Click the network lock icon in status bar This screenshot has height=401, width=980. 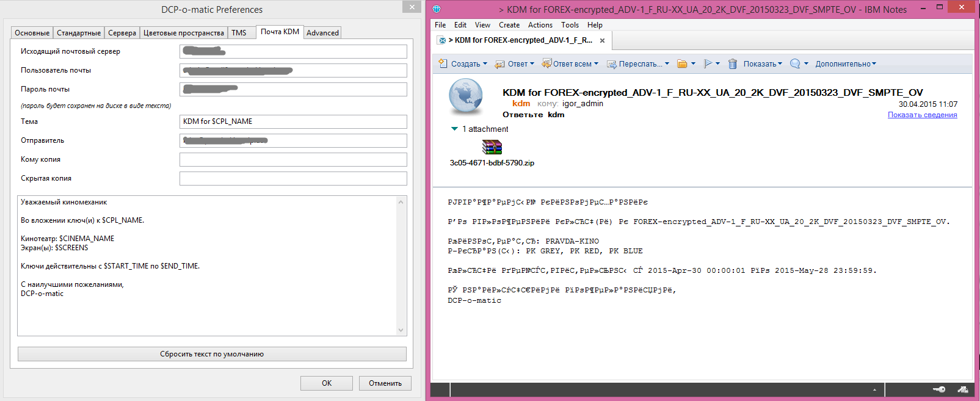(x=962, y=389)
